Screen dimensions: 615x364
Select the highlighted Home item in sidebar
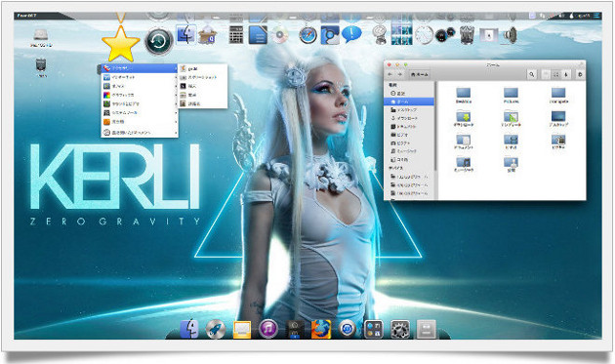[x=409, y=101]
